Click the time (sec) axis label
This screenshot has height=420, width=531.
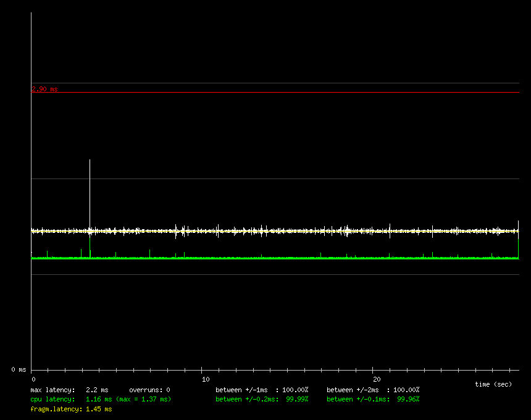(493, 384)
